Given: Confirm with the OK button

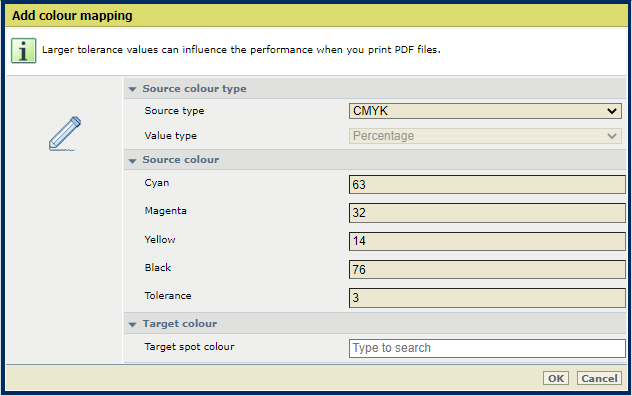Looking at the screenshot, I should click(x=556, y=378).
